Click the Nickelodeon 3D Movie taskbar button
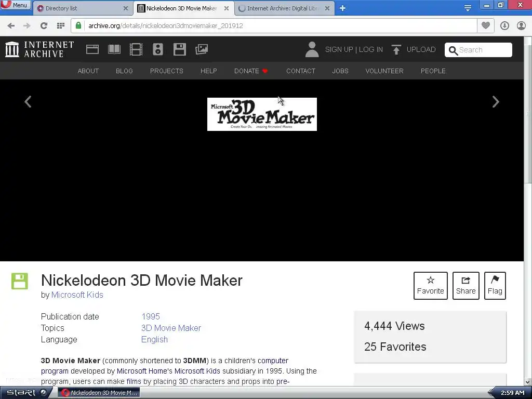 click(x=99, y=393)
